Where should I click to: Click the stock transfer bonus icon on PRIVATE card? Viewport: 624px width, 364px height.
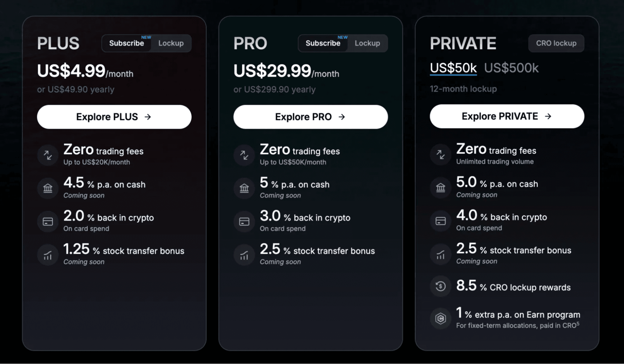click(440, 254)
